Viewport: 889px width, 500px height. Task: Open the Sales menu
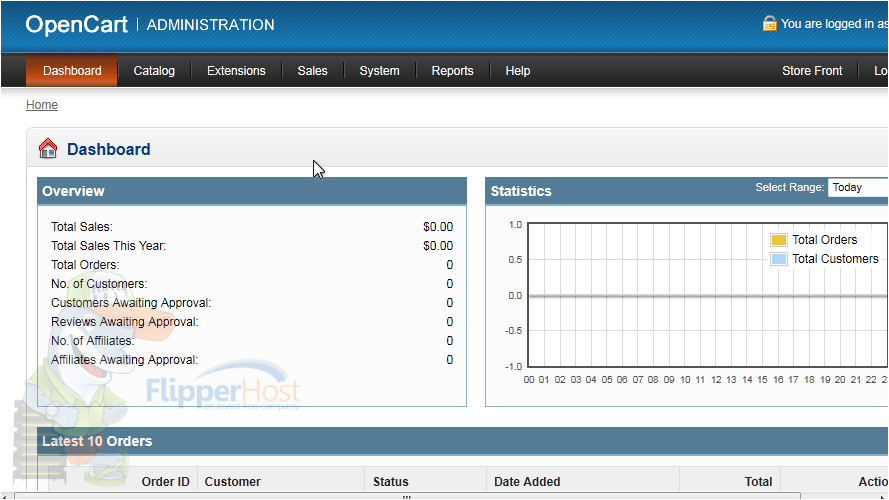pos(312,71)
